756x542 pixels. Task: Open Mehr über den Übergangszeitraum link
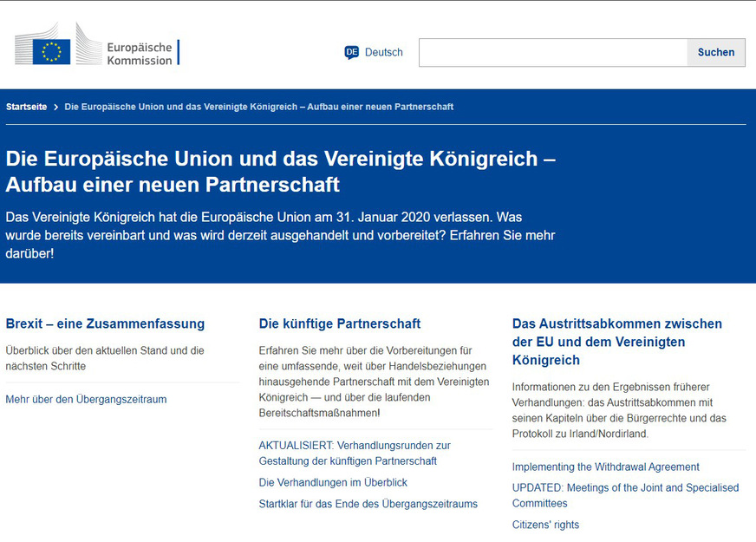(x=86, y=400)
